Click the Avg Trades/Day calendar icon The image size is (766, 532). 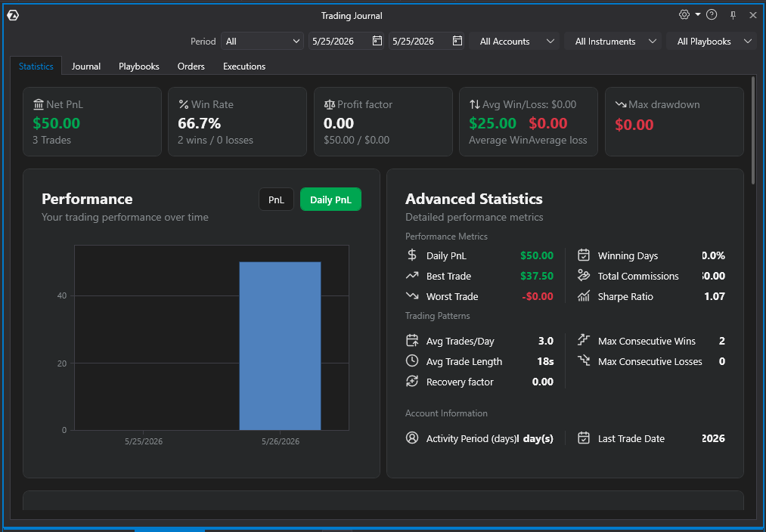[x=412, y=340]
